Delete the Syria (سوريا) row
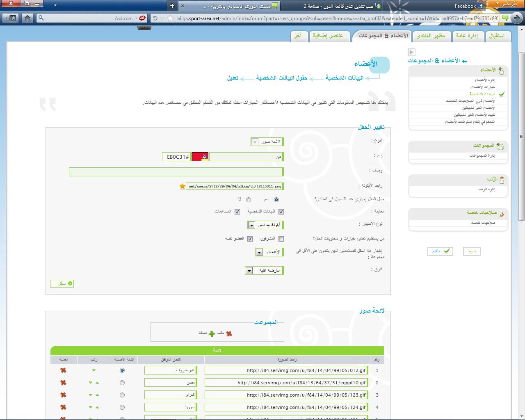Screen dimensions: 525x420 pos(63,407)
